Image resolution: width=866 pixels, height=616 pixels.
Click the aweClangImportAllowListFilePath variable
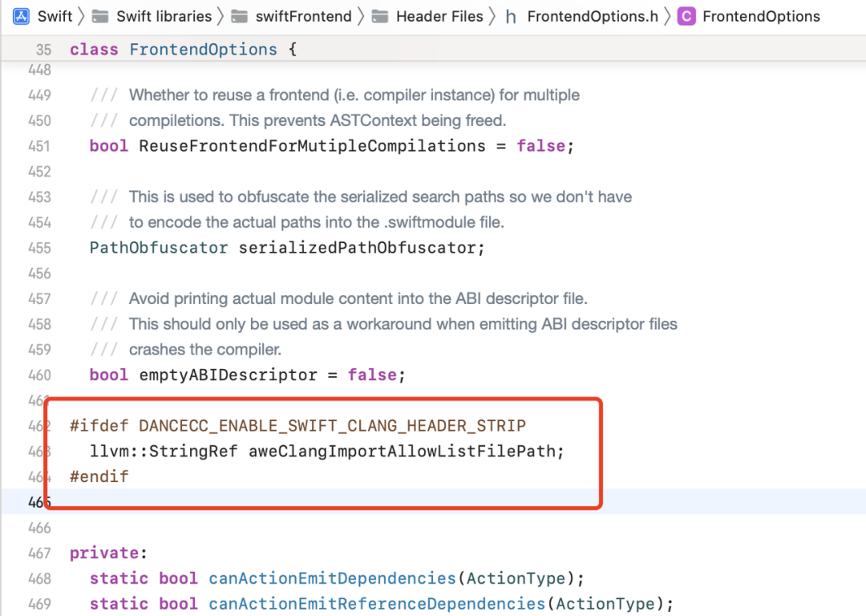pyautogui.click(x=402, y=451)
